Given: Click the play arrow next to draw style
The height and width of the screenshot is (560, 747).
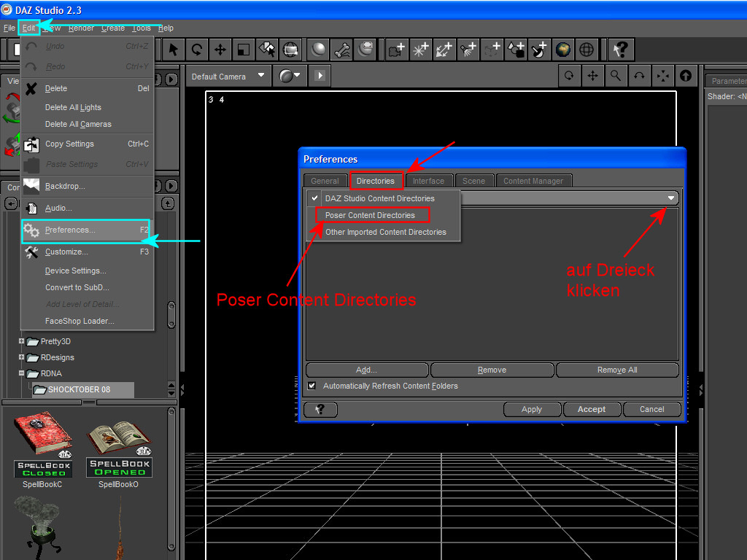Looking at the screenshot, I should [x=320, y=76].
